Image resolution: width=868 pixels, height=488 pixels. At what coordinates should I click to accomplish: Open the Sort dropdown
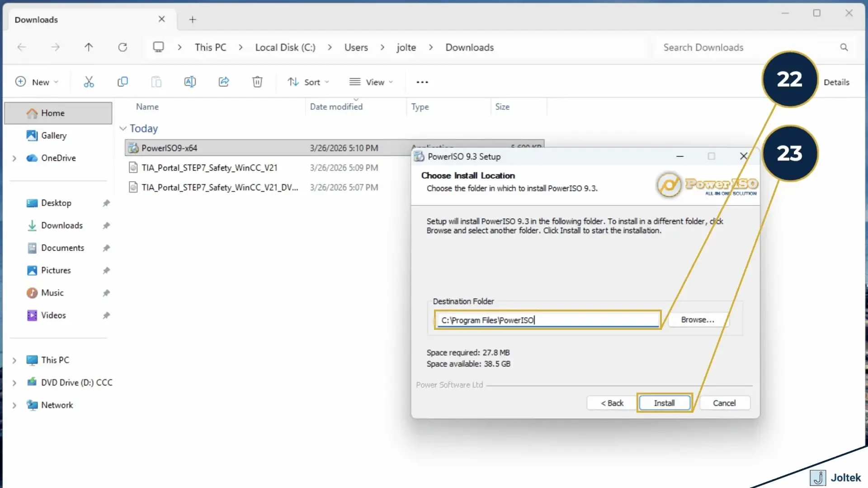(308, 82)
